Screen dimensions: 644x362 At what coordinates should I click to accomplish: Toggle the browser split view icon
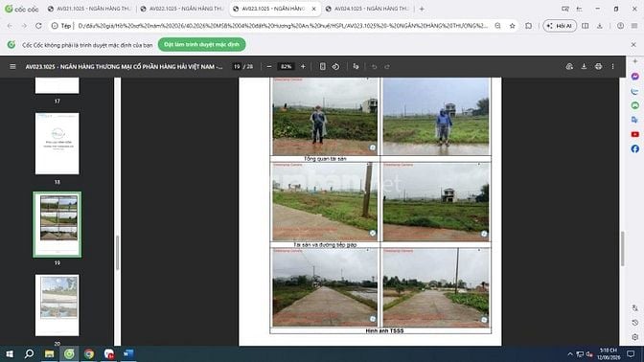click(x=586, y=26)
